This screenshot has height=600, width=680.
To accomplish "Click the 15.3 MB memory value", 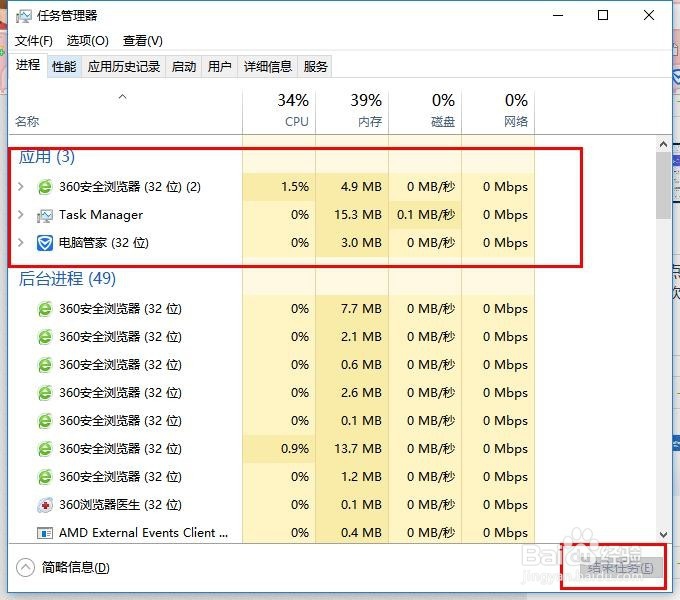I will (x=358, y=215).
